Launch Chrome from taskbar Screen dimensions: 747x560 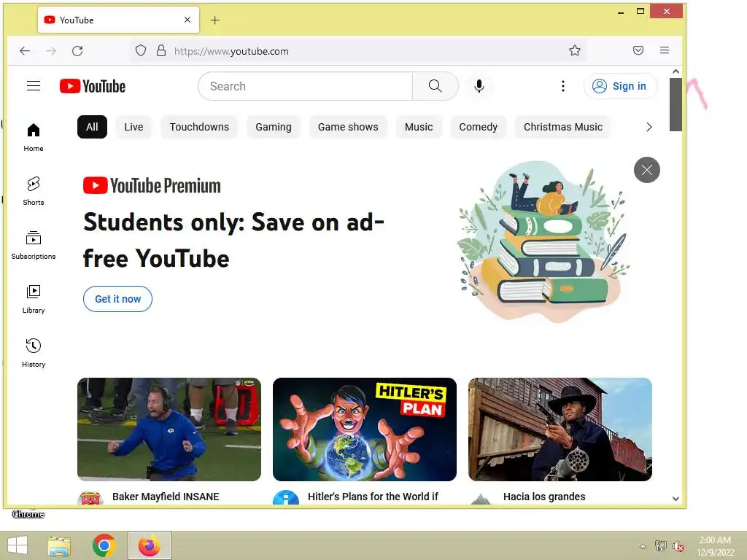[104, 545]
